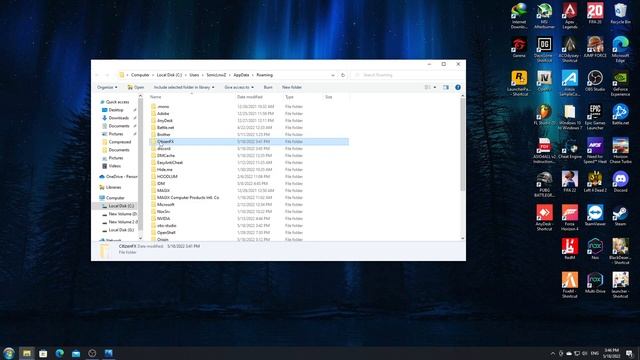Open PUBG BATTLEGROUNDS desktop icon
This screenshot has height=360, width=640.
pyautogui.click(x=544, y=184)
